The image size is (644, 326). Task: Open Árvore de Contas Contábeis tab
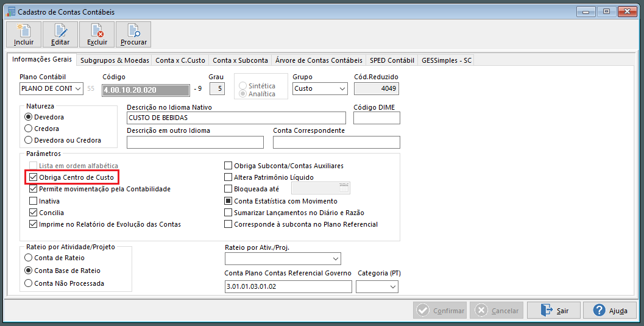(x=319, y=60)
